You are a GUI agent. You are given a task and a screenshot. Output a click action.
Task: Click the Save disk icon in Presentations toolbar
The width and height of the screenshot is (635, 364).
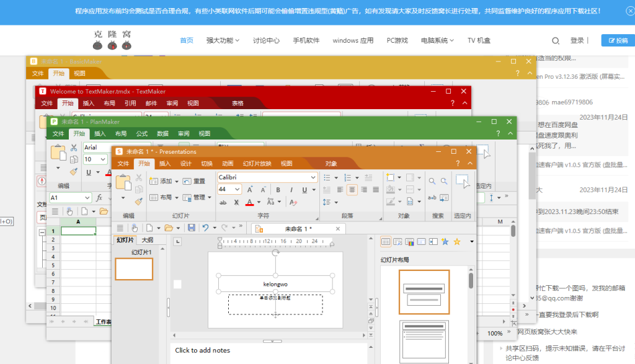[x=192, y=228]
